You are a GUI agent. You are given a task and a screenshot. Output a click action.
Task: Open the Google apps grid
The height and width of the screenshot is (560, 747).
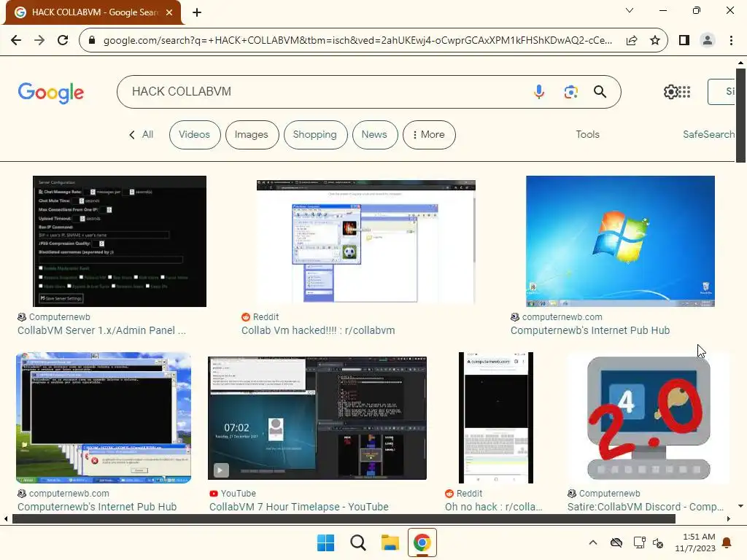click(684, 91)
